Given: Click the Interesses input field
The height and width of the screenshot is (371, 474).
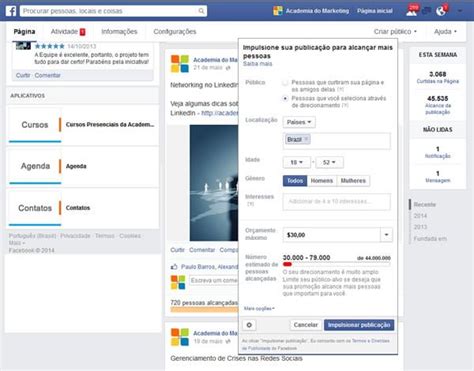Looking at the screenshot, I should coord(336,201).
